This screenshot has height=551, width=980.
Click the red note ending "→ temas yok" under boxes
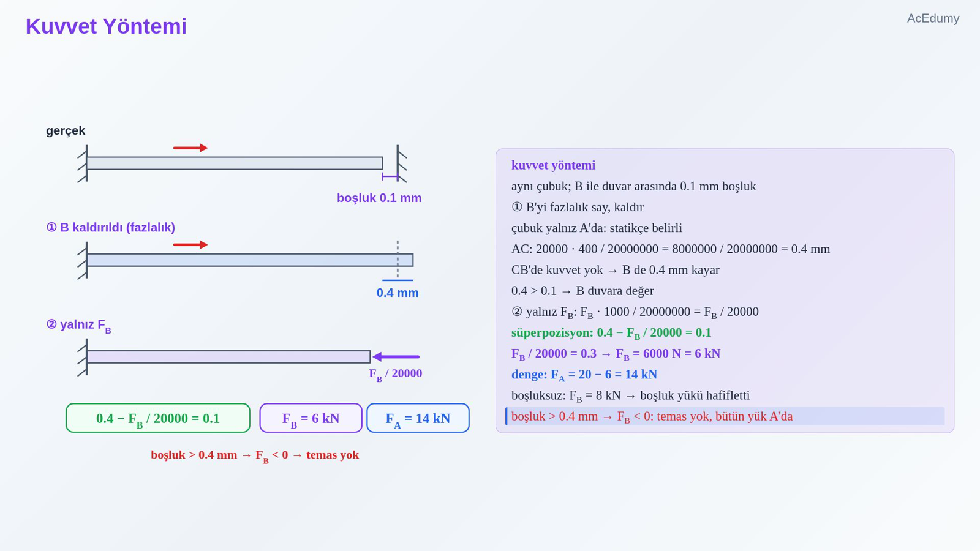[255, 455]
